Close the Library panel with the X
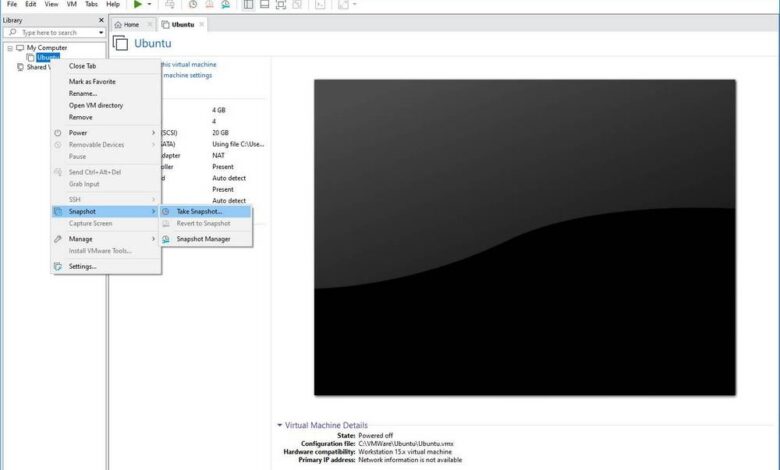The height and width of the screenshot is (470, 780). [101, 20]
